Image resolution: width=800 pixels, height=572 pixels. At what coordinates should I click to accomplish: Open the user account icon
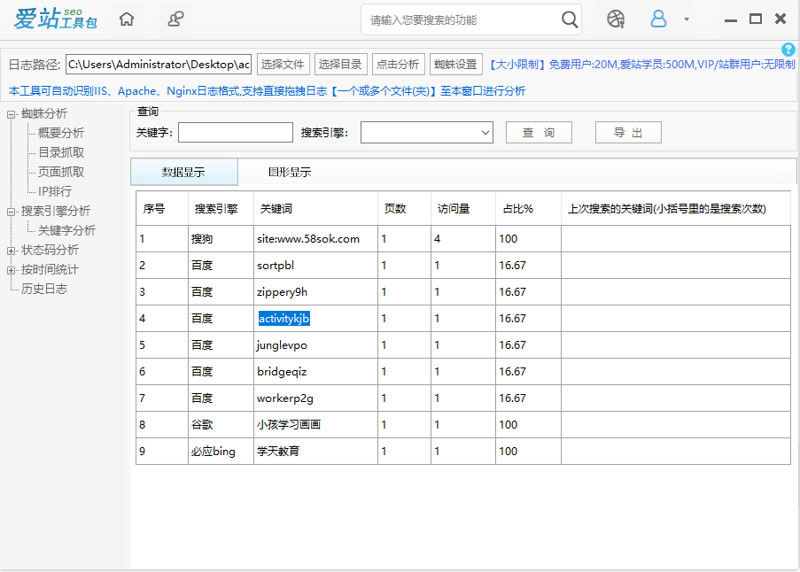(658, 19)
